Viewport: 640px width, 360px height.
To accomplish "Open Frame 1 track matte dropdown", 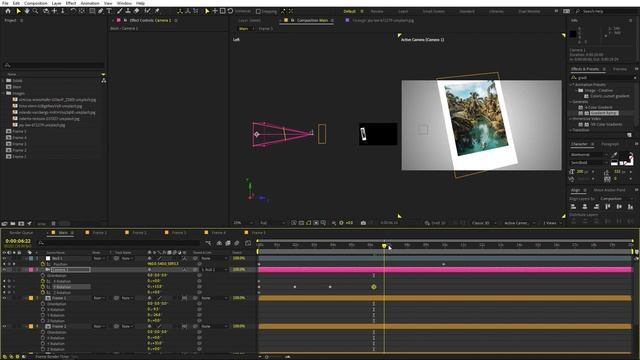I will click(127, 298).
